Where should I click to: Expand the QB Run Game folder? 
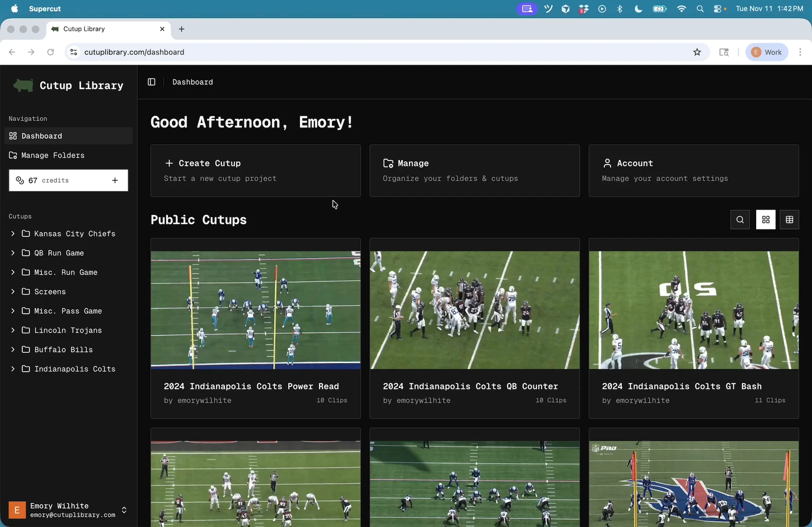(x=13, y=253)
